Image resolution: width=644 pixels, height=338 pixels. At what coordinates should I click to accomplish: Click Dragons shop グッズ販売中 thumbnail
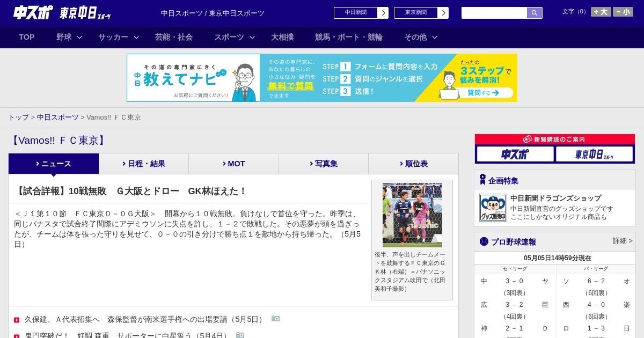pyautogui.click(x=493, y=208)
